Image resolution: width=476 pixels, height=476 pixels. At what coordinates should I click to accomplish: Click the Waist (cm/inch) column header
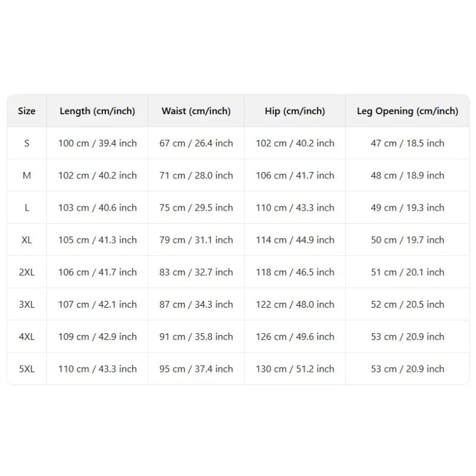[196, 111]
